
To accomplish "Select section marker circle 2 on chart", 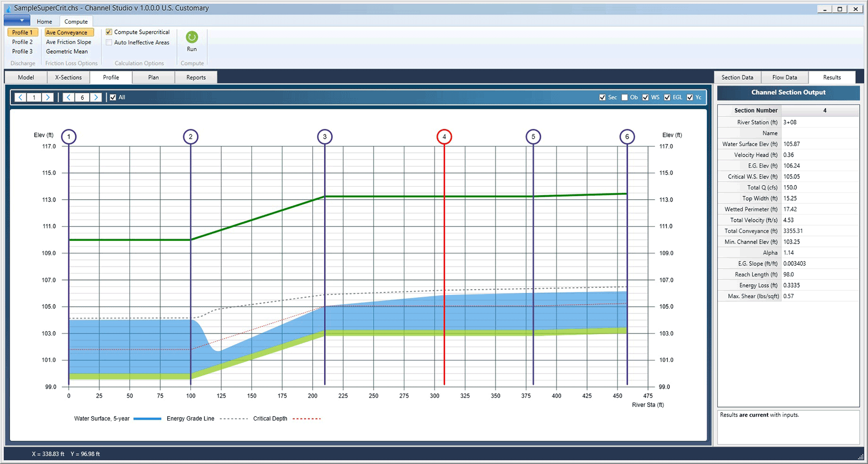I will (190, 137).
